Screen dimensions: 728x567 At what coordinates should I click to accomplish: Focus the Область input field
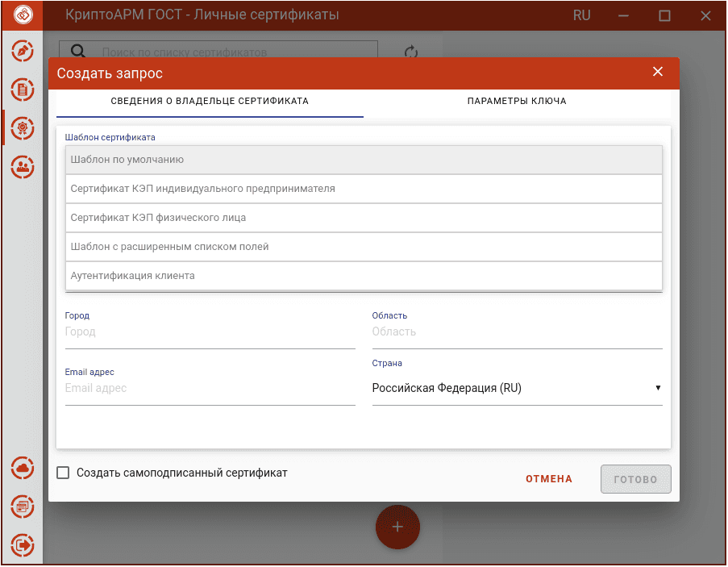pos(518,332)
